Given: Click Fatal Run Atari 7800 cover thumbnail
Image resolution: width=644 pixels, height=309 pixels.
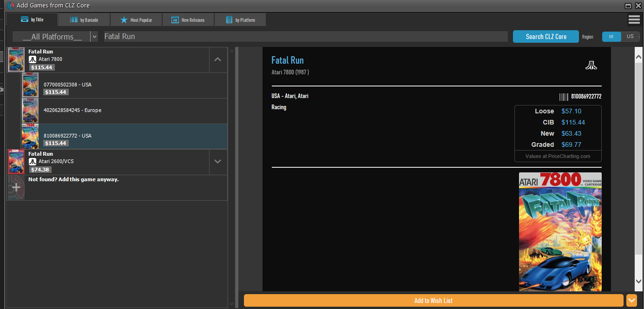Looking at the screenshot, I should click(x=16, y=59).
